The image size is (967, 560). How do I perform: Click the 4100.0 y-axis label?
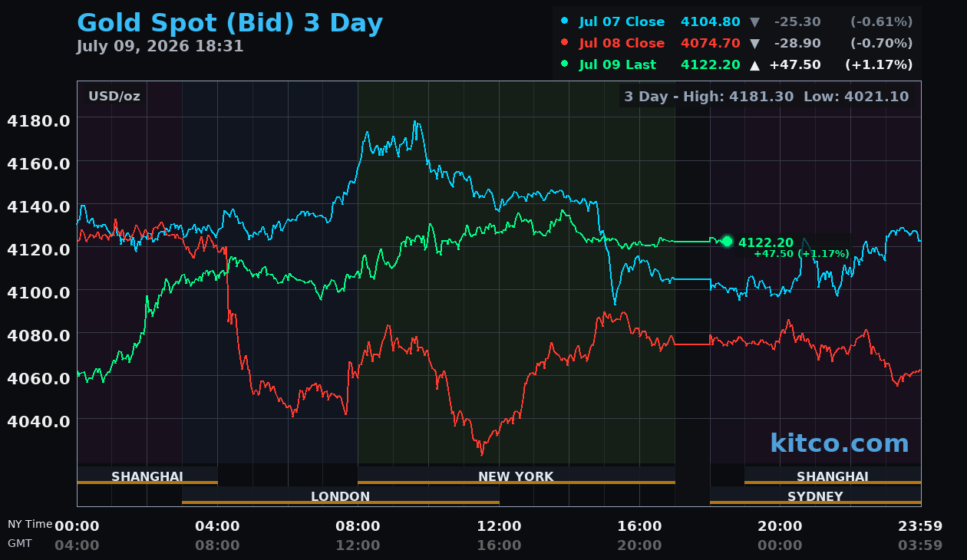pos(38,293)
